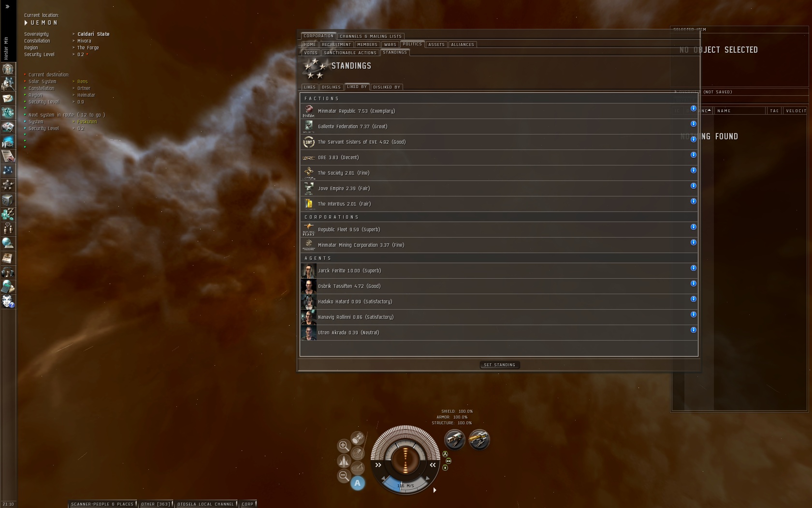This screenshot has height=508, width=812.
Task: Select the Minmatar Mining Corporation row
Action: pyautogui.click(x=499, y=245)
